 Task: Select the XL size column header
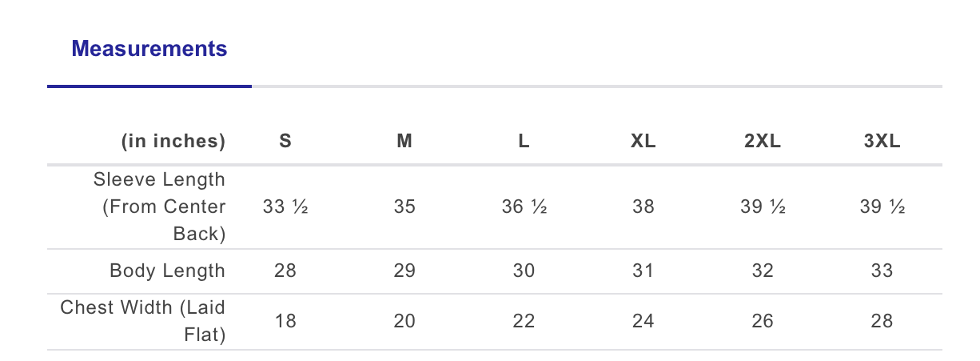pyautogui.click(x=643, y=142)
